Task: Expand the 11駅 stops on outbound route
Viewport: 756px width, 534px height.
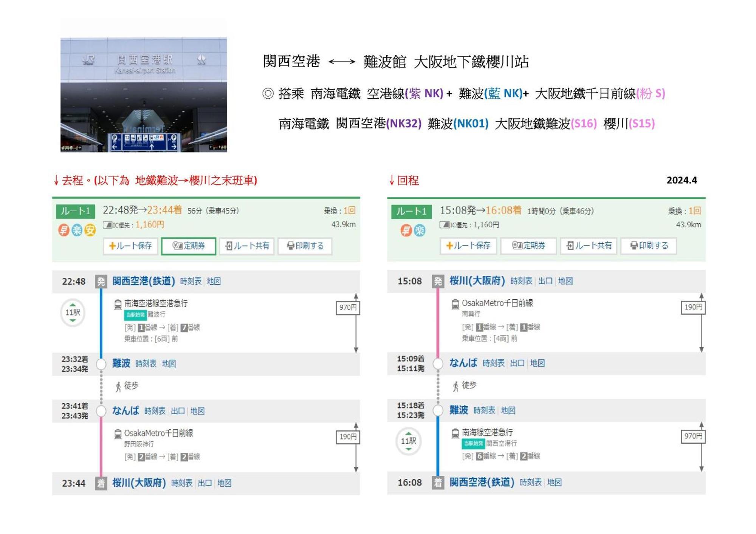Action: tap(73, 313)
